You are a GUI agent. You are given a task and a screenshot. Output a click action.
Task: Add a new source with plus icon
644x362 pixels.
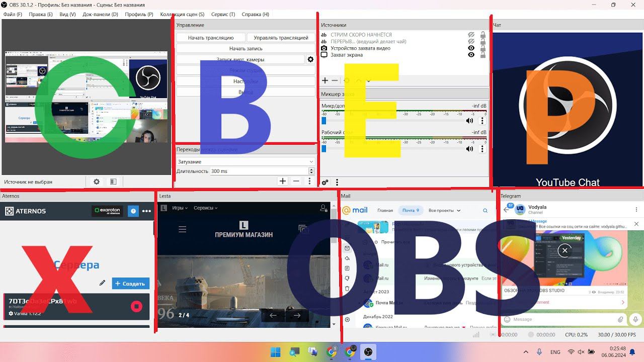tap(325, 80)
